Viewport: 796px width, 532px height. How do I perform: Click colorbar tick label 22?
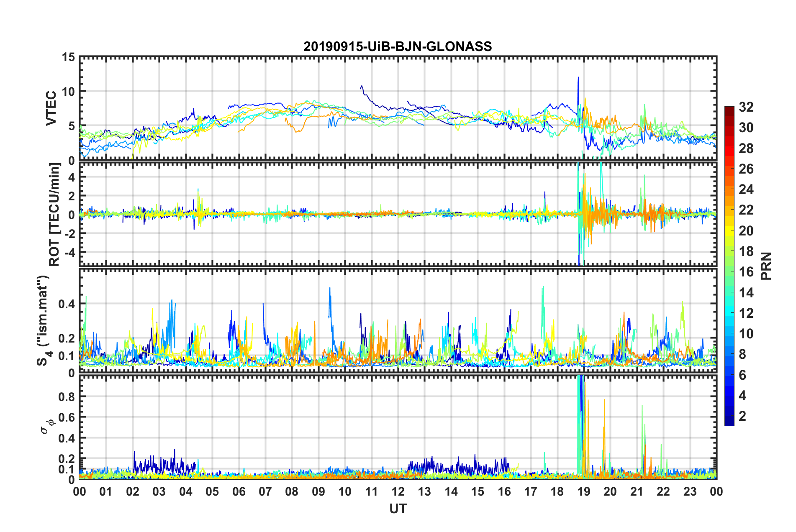pos(746,210)
